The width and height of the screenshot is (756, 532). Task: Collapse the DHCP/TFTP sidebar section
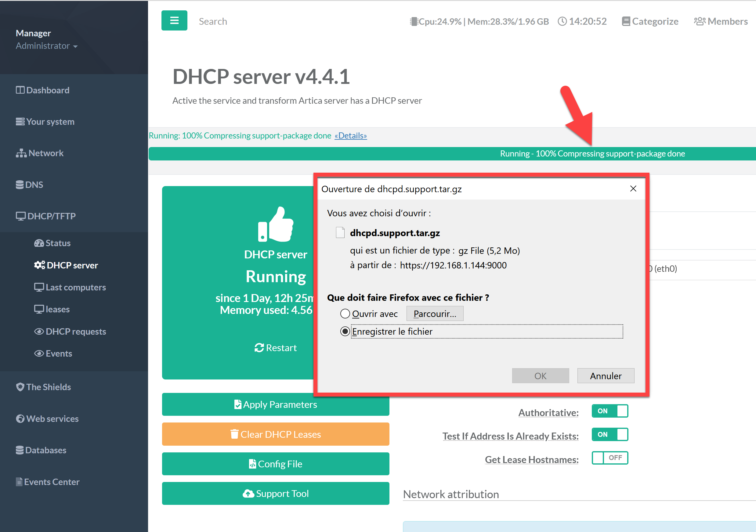pos(46,216)
